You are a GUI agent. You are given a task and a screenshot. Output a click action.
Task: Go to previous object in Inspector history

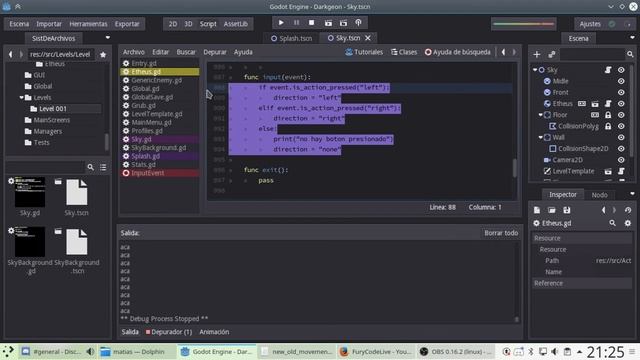pyautogui.click(x=603, y=210)
